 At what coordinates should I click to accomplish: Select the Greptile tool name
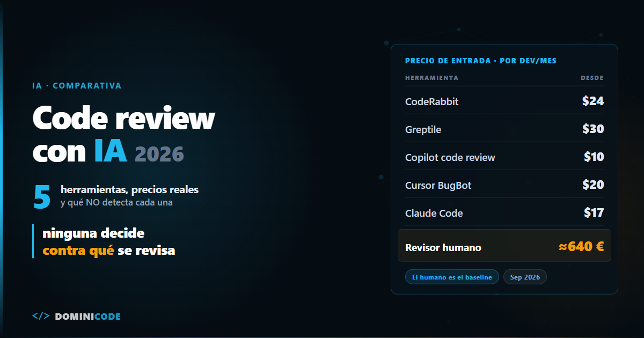(423, 129)
